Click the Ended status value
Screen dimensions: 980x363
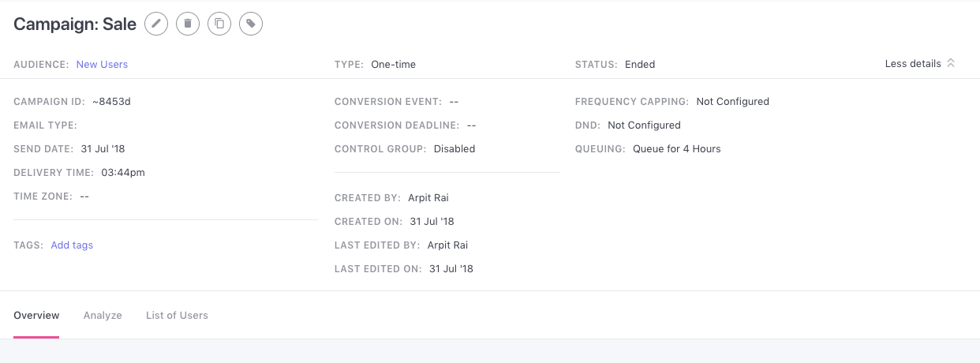pos(640,65)
